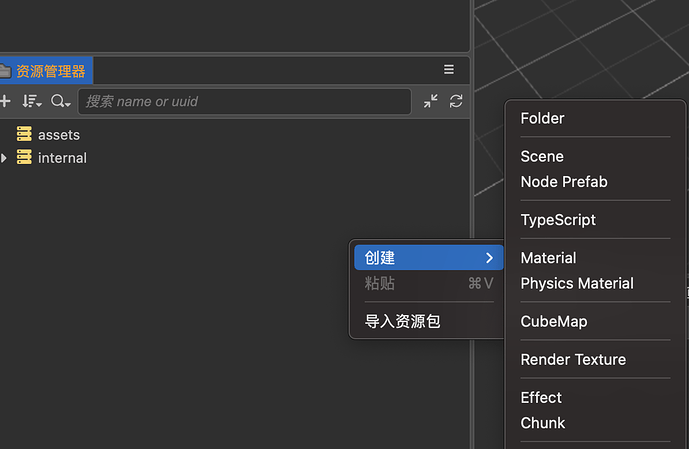This screenshot has height=449, width=689.
Task: Select the assets tree item label
Action: 59,134
